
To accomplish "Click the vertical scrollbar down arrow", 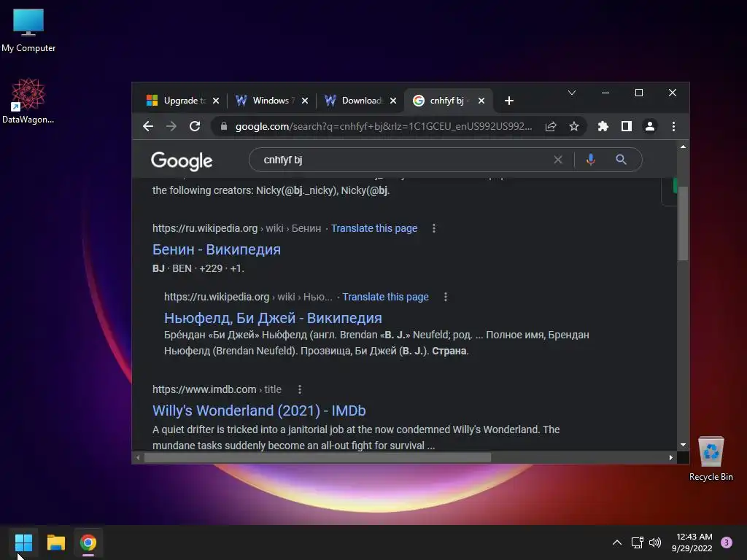I will [683, 445].
